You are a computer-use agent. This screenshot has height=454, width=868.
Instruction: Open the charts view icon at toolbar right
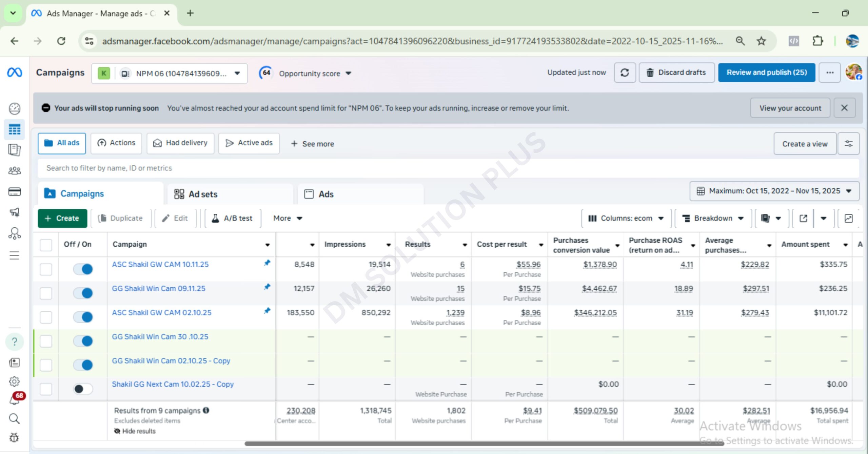(x=848, y=218)
